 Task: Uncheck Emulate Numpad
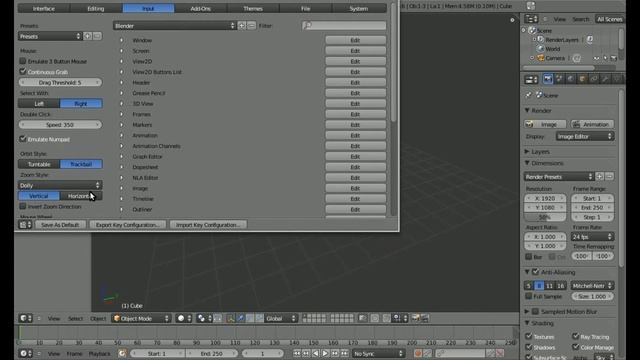pyautogui.click(x=23, y=139)
